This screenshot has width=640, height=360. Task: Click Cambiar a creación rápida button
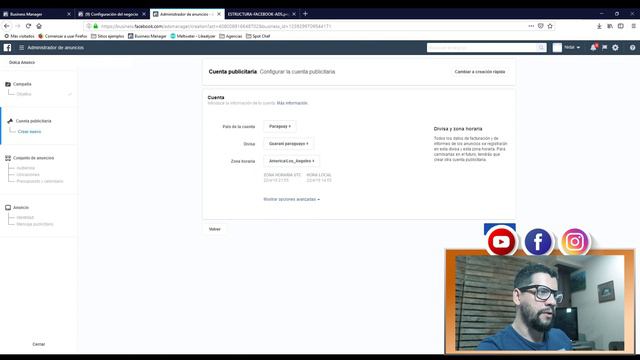point(480,72)
